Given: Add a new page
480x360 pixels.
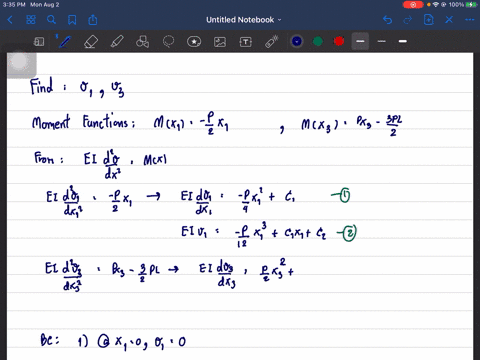Looking at the screenshot, I should (428, 20).
